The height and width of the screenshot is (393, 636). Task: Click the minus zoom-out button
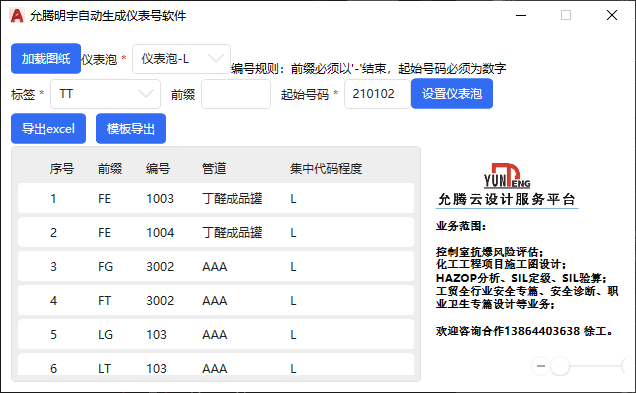tap(541, 366)
